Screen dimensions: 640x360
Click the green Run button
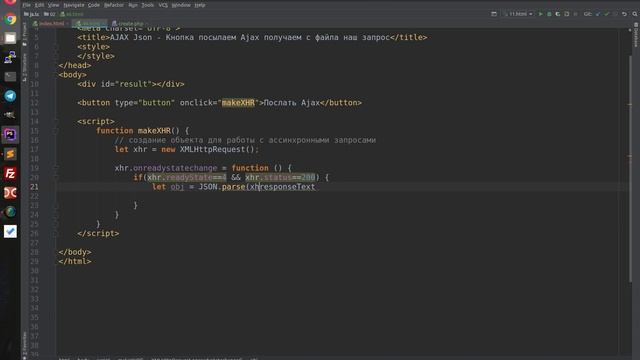coord(540,14)
